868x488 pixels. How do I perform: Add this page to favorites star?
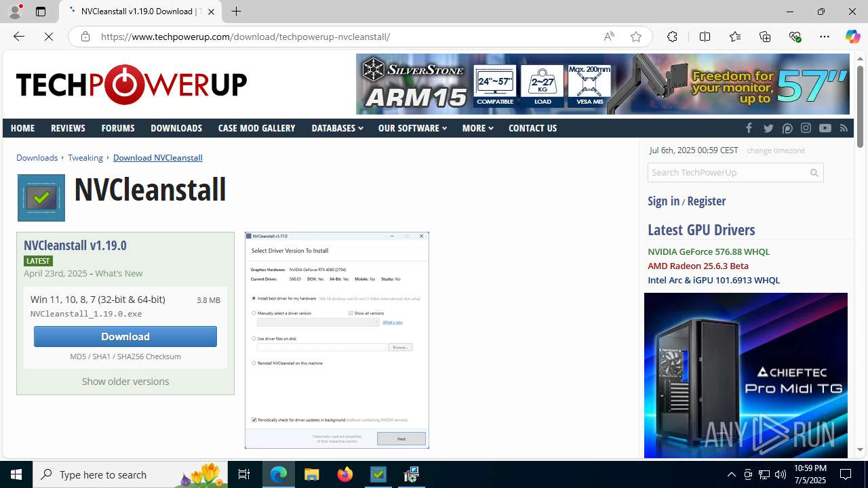(635, 37)
